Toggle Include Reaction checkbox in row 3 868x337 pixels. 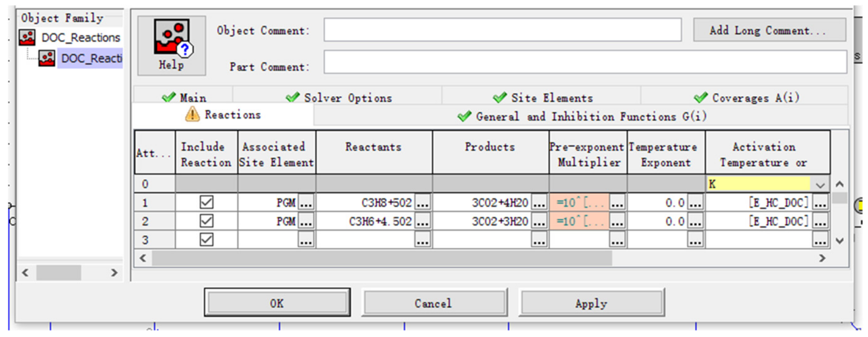point(206,240)
